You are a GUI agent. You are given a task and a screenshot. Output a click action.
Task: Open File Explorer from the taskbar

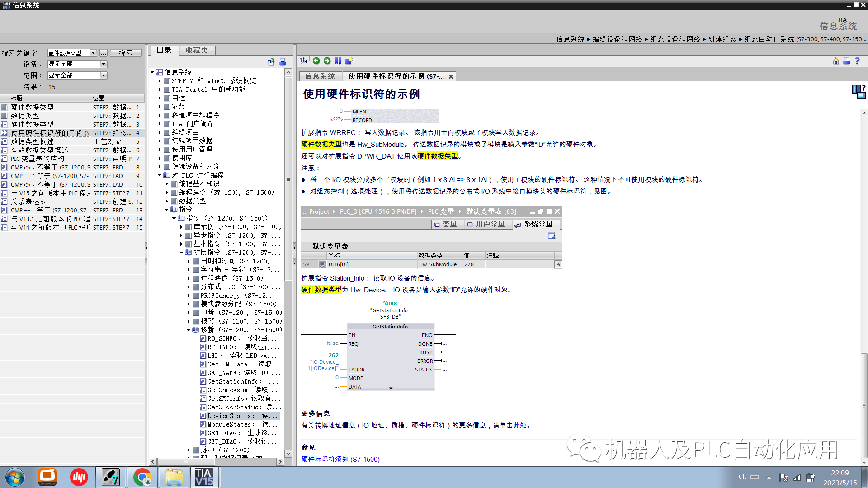pyautogui.click(x=174, y=477)
